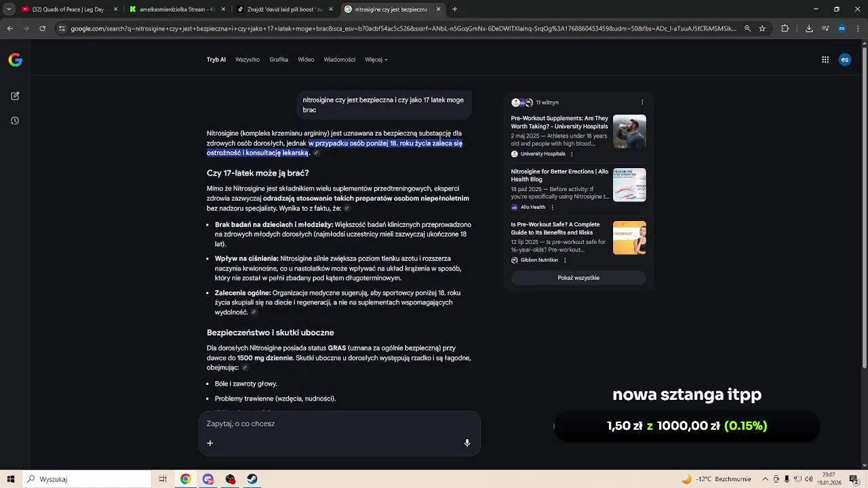Open a new browser tab
The width and height of the screenshot is (868, 488).
[x=454, y=9]
